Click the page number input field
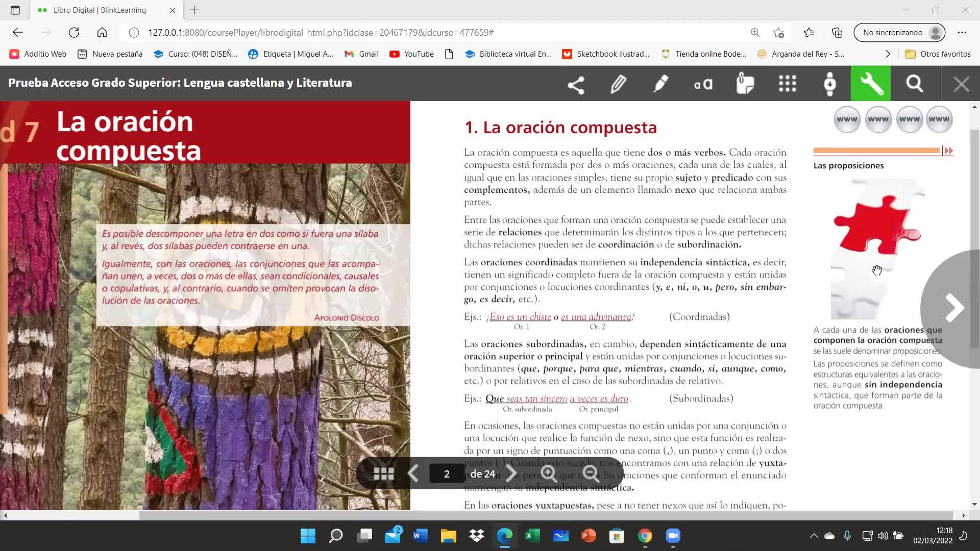Image resolution: width=980 pixels, height=551 pixels. (447, 474)
